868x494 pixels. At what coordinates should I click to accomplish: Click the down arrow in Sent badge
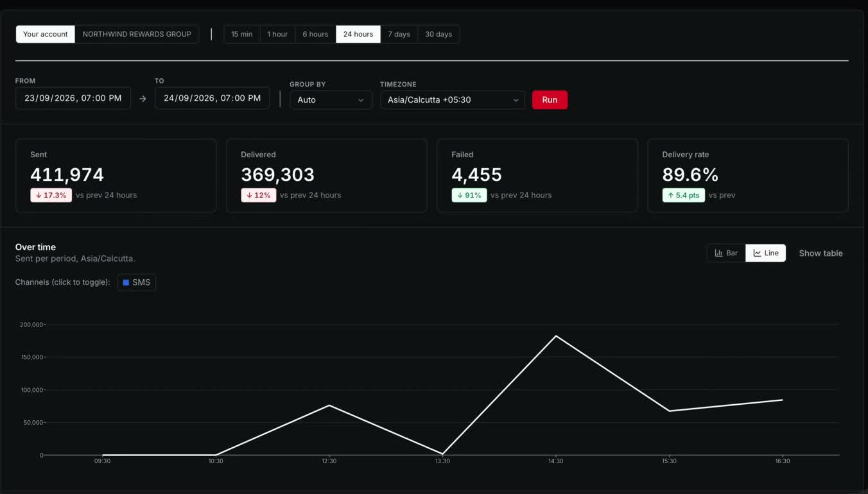coord(39,195)
